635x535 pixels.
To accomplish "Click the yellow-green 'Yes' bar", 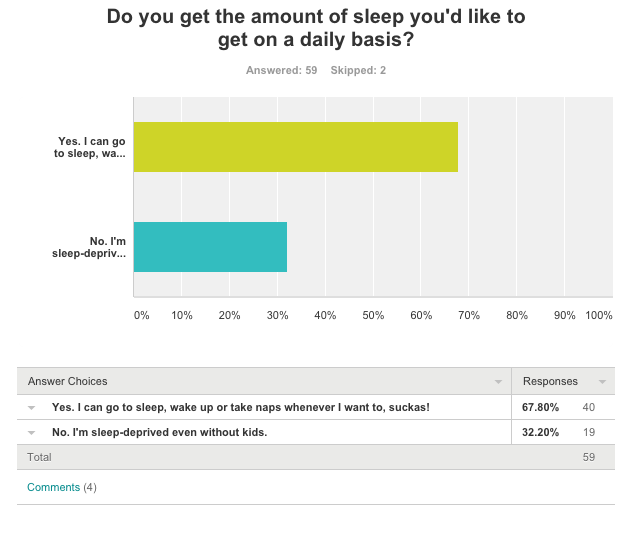I will (296, 147).
